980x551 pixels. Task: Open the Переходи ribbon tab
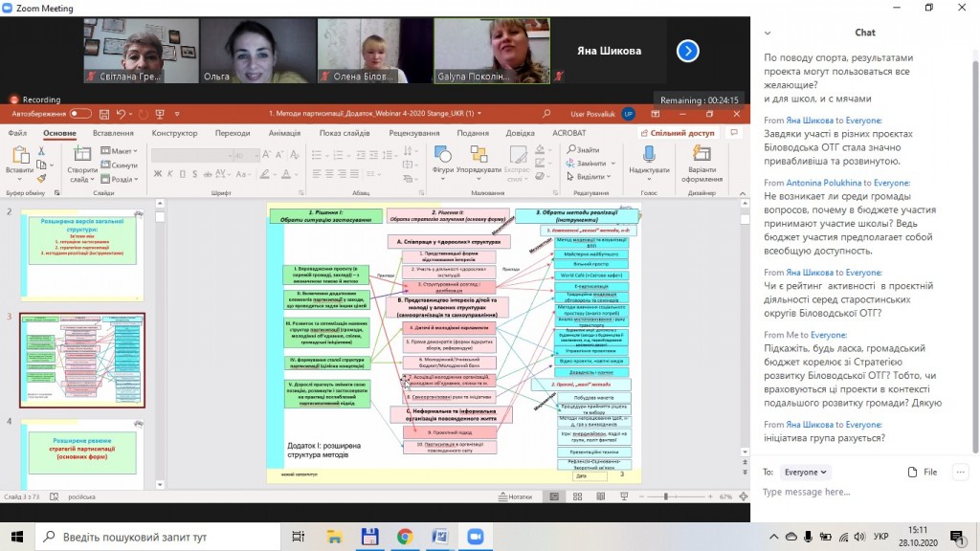click(x=233, y=133)
